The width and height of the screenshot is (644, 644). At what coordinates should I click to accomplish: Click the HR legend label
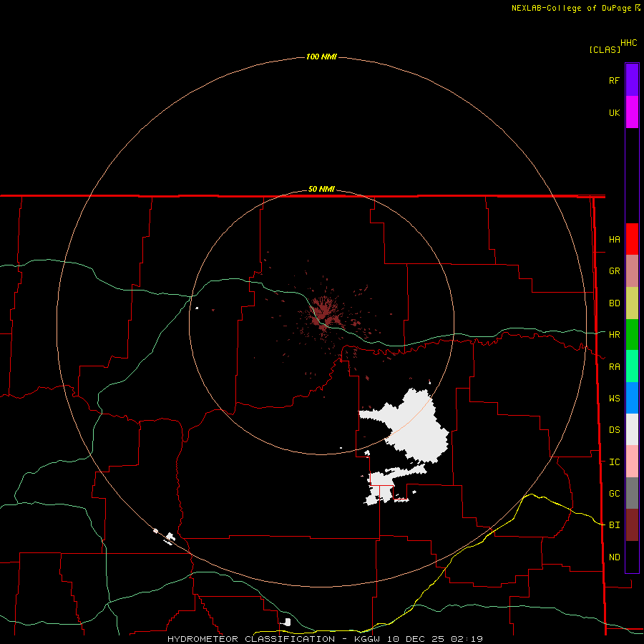pyautogui.click(x=614, y=335)
